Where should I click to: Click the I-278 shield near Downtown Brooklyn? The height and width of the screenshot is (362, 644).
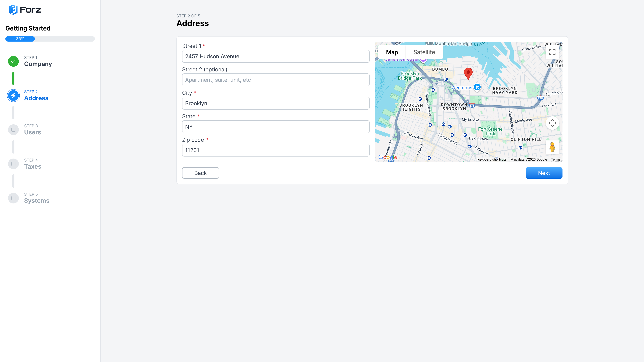tap(472, 105)
